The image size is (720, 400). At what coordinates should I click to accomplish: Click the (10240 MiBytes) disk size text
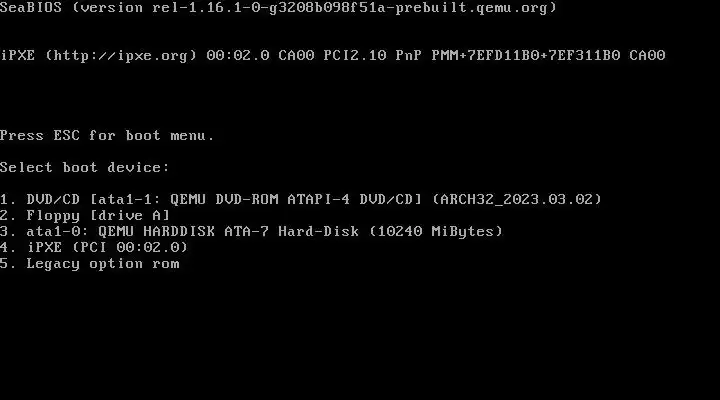tap(436, 231)
